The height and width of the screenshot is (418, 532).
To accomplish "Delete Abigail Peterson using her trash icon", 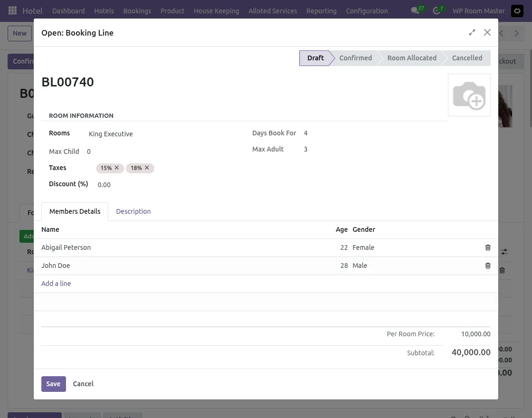I will (487, 247).
